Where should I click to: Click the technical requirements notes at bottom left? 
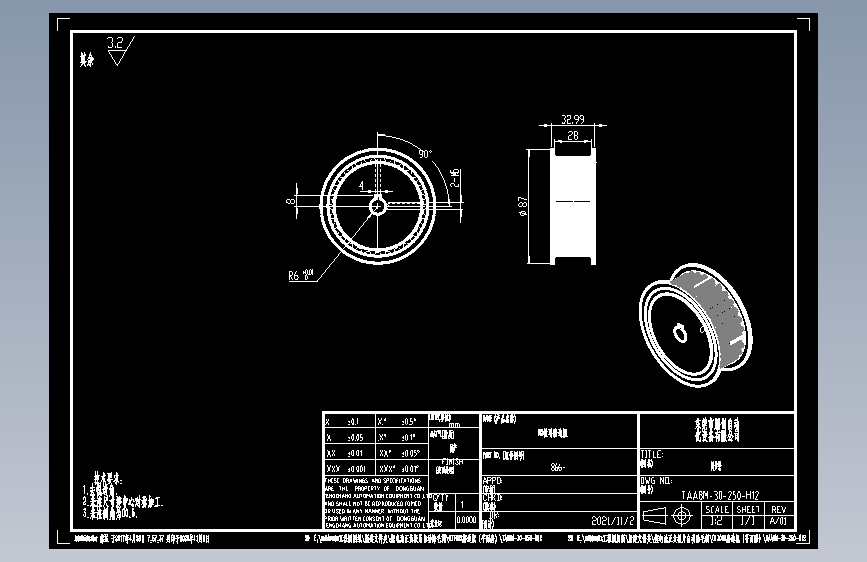(x=123, y=496)
